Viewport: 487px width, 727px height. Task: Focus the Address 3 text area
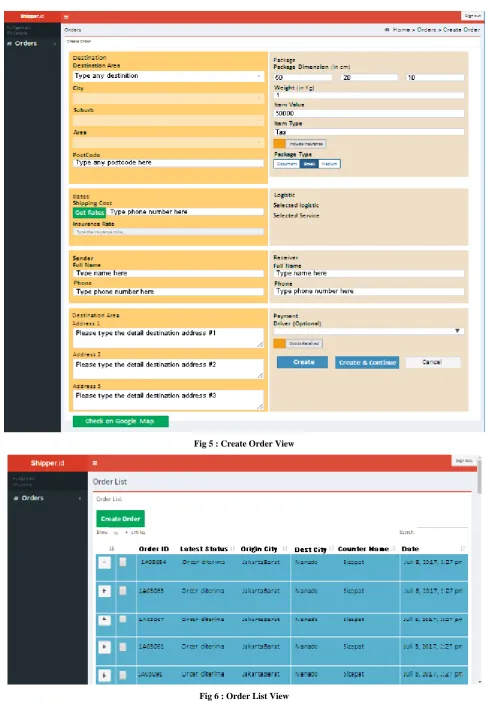point(168,400)
